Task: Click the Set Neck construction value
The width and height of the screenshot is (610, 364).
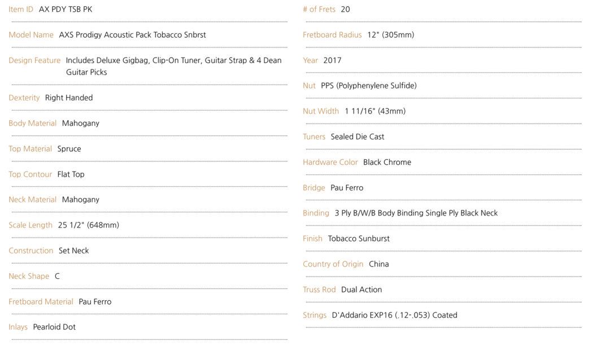Action: [x=73, y=251]
